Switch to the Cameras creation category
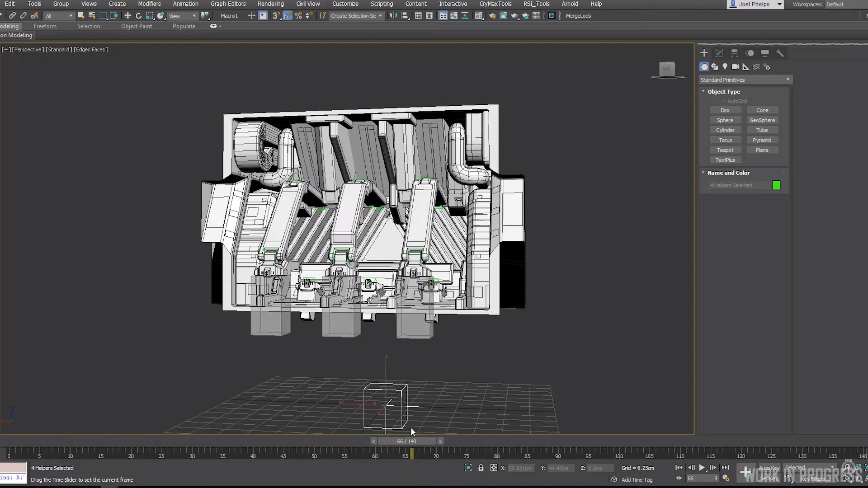 coord(736,67)
